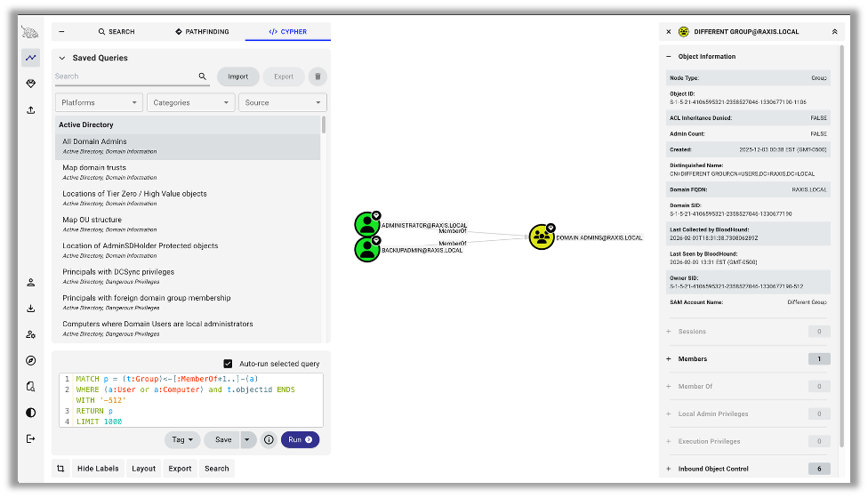
Task: Click the graph Search button
Action: 216,469
